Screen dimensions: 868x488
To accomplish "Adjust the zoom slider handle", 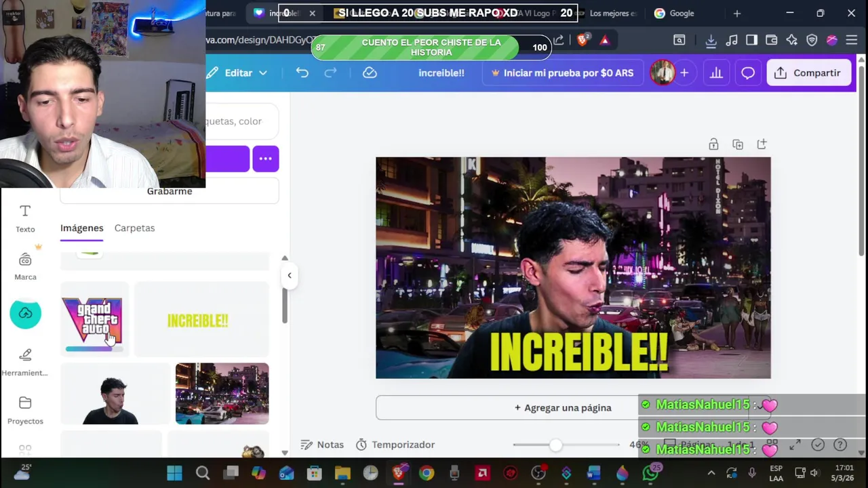I will pyautogui.click(x=555, y=445).
